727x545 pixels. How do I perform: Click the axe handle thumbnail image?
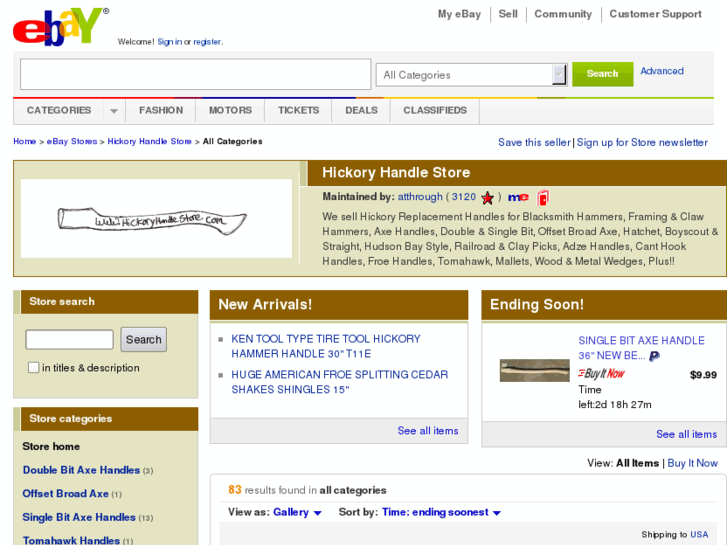click(x=535, y=370)
